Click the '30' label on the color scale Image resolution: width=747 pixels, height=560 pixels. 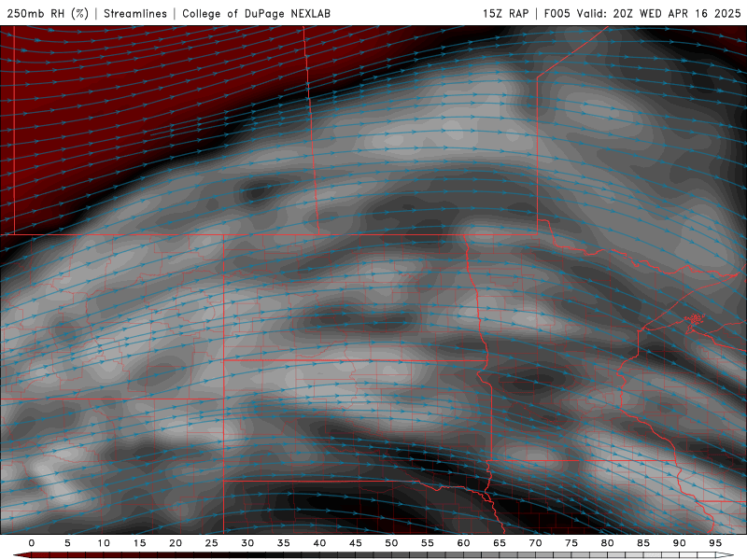coord(247,543)
